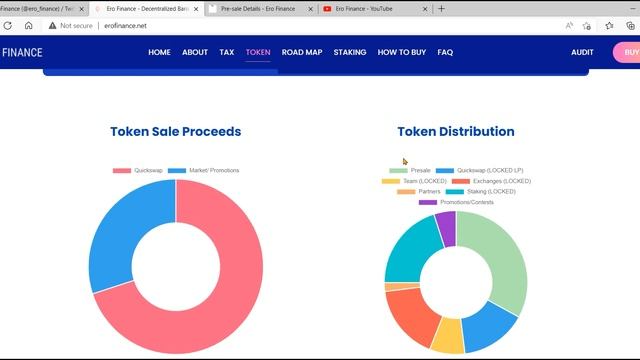640x360 pixels.
Task: Open the favorites list icon
Action: coord(609,26)
